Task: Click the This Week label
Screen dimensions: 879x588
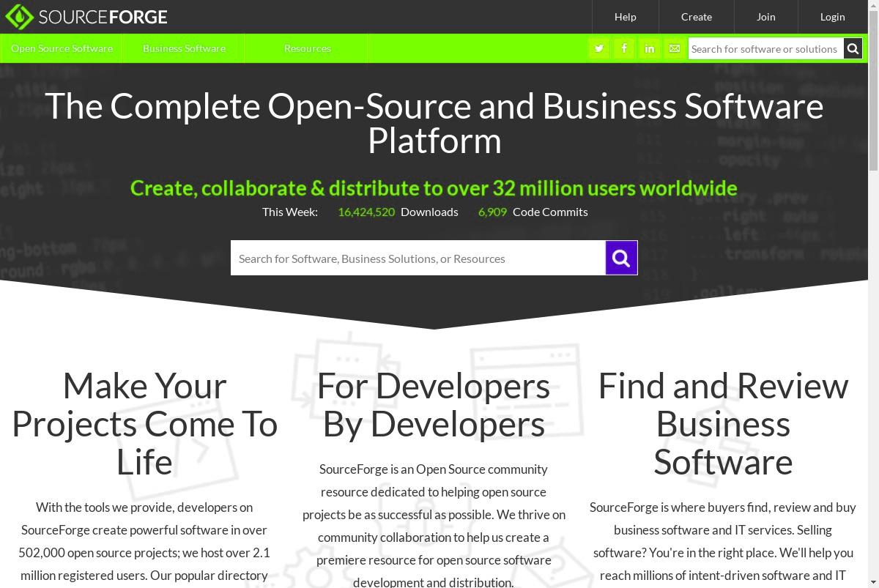Action: [290, 212]
